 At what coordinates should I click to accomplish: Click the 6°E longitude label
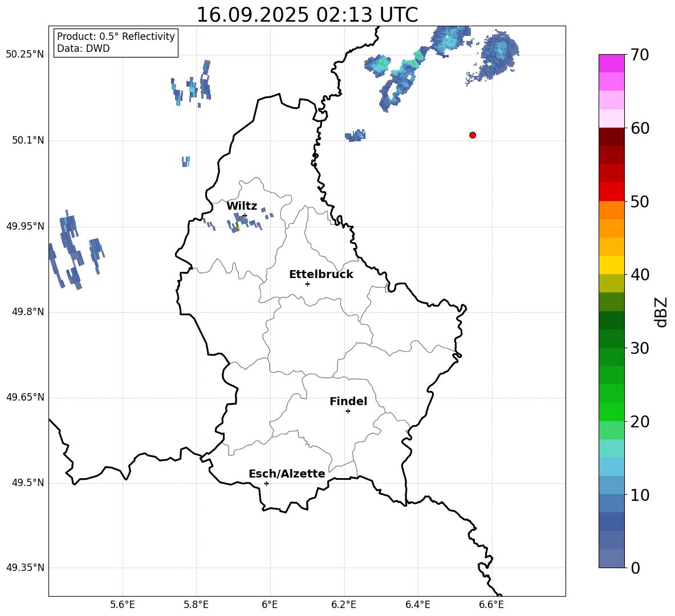(x=270, y=605)
